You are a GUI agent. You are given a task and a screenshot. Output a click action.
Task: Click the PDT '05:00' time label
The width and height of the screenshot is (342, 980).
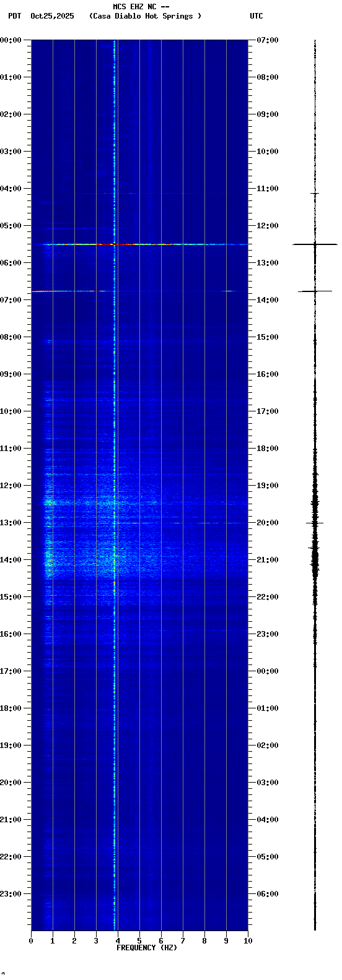click(x=11, y=226)
